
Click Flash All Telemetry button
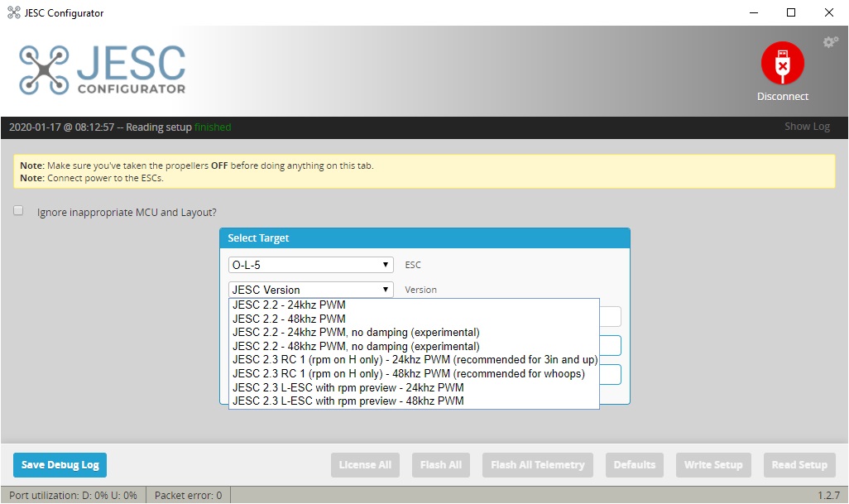click(x=538, y=465)
